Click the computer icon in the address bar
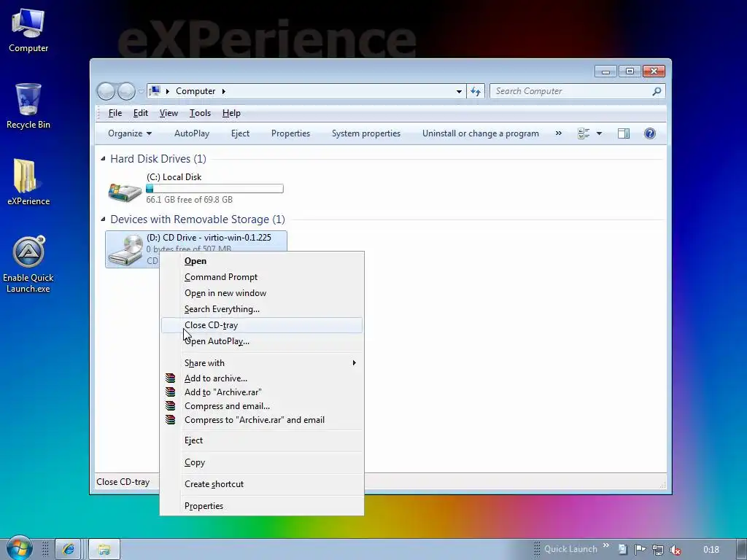747x560 pixels. coord(155,90)
